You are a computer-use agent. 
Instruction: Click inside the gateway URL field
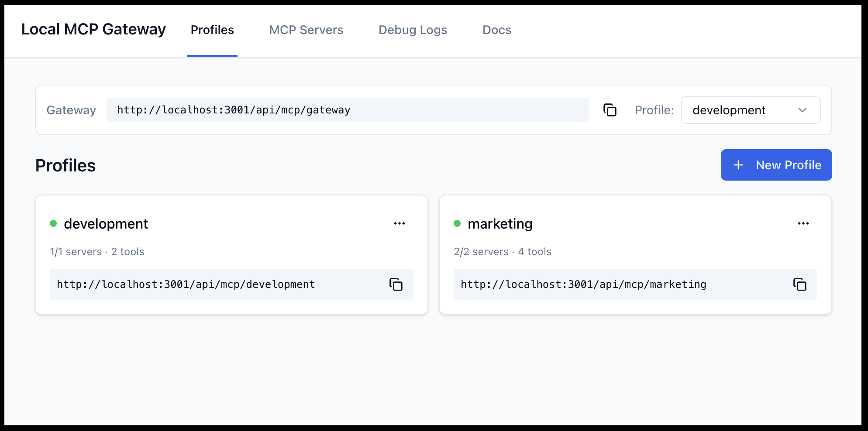(x=347, y=110)
